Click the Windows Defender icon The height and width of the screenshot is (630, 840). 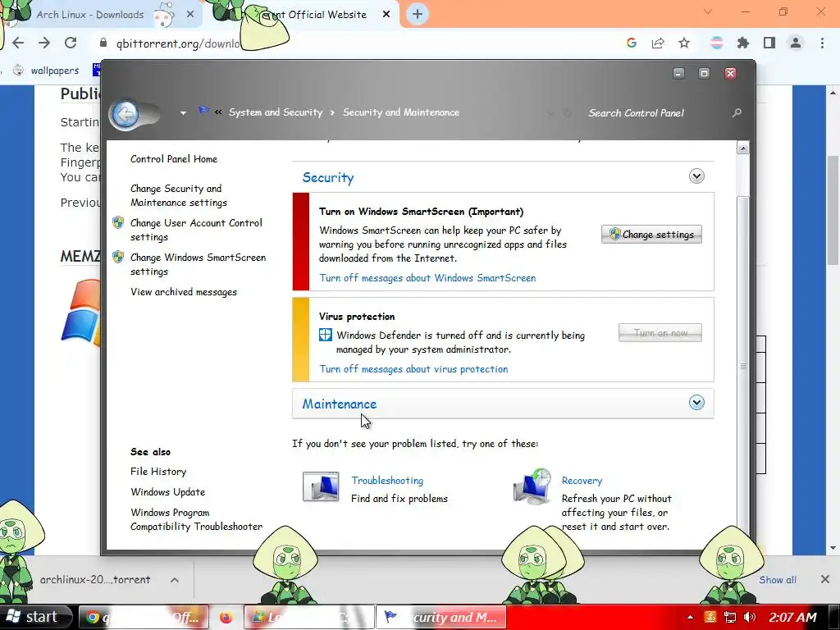(325, 335)
